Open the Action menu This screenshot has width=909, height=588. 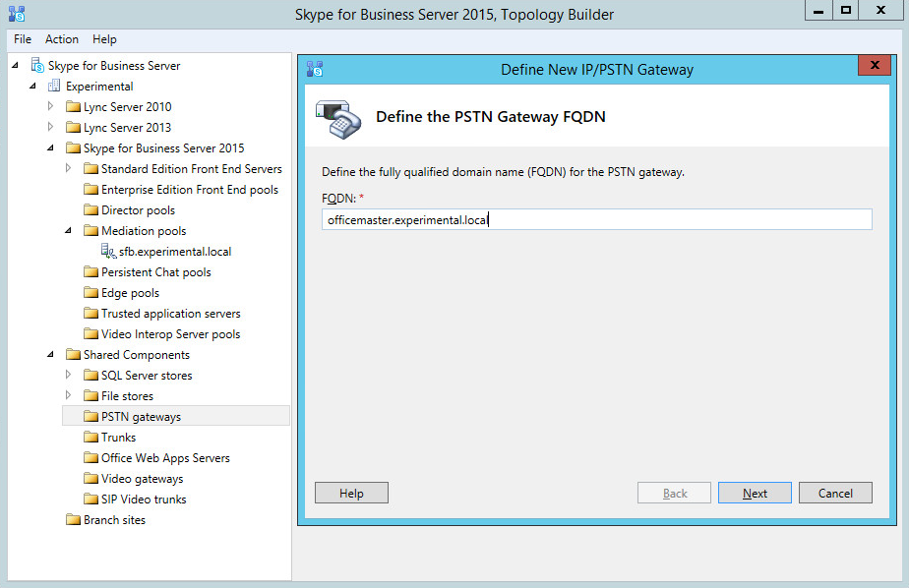tap(62, 39)
